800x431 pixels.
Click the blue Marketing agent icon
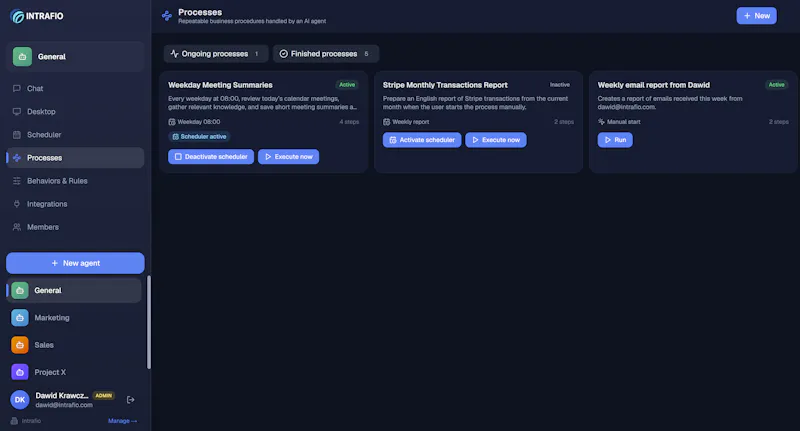tap(20, 318)
